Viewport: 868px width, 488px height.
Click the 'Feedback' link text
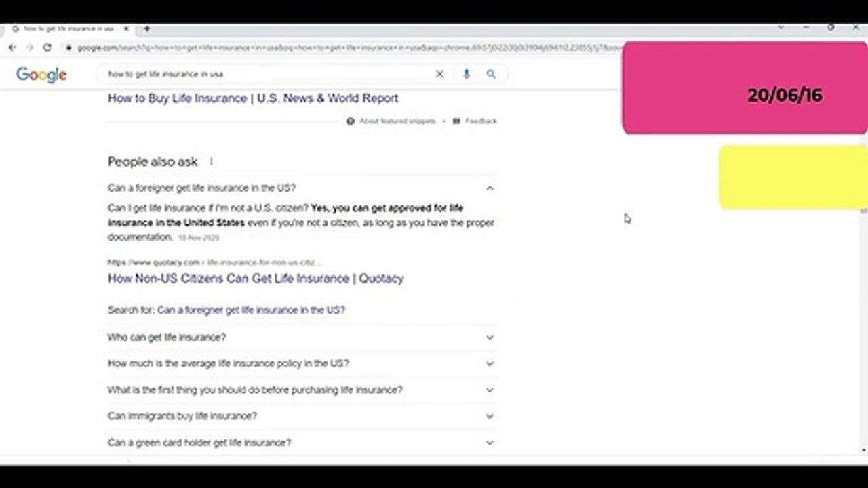click(x=481, y=121)
